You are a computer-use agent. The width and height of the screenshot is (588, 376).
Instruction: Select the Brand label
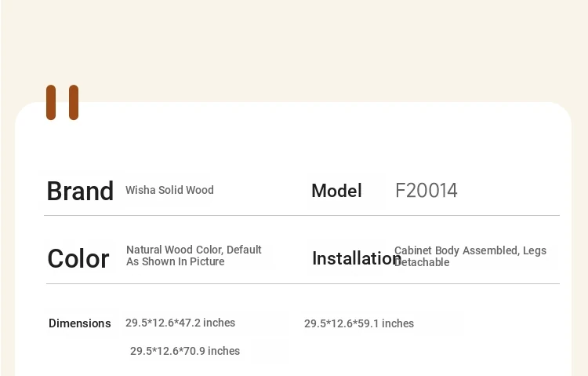pyautogui.click(x=80, y=192)
